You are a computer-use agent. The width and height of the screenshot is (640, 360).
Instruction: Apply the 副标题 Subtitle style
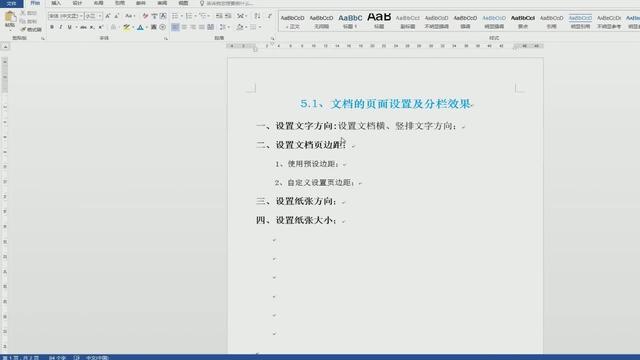pos(408,22)
